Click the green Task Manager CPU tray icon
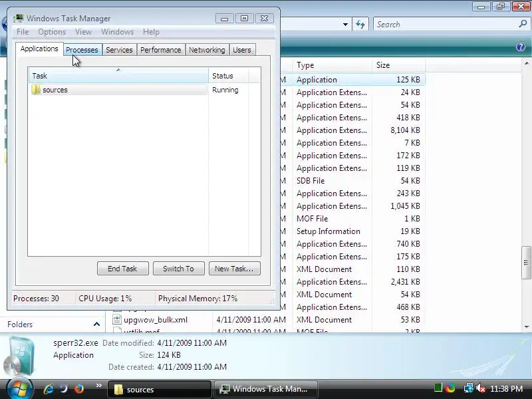This screenshot has height=399, width=532. (x=438, y=388)
